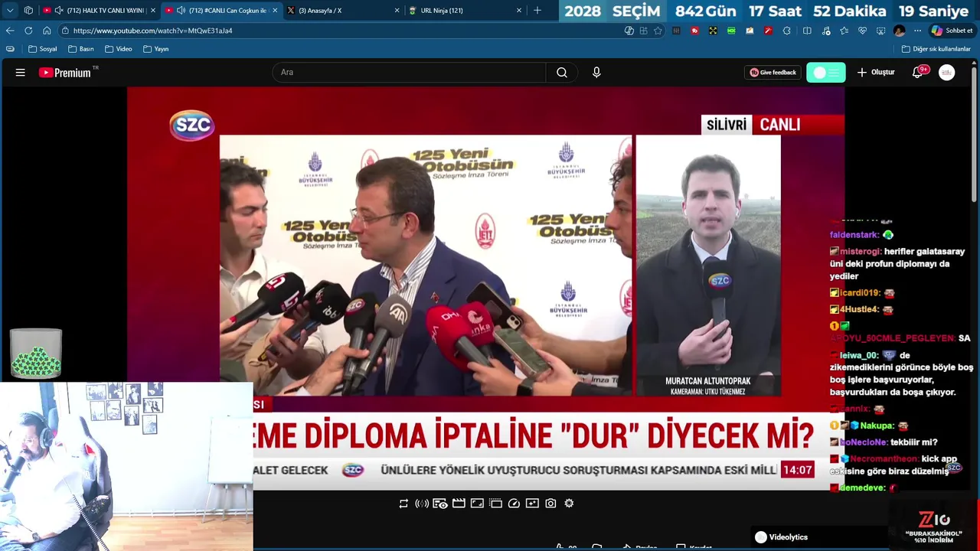Viewport: 980px width, 551px height.
Task: Mute the Can Coşkun tab speaker icon
Action: (x=181, y=11)
